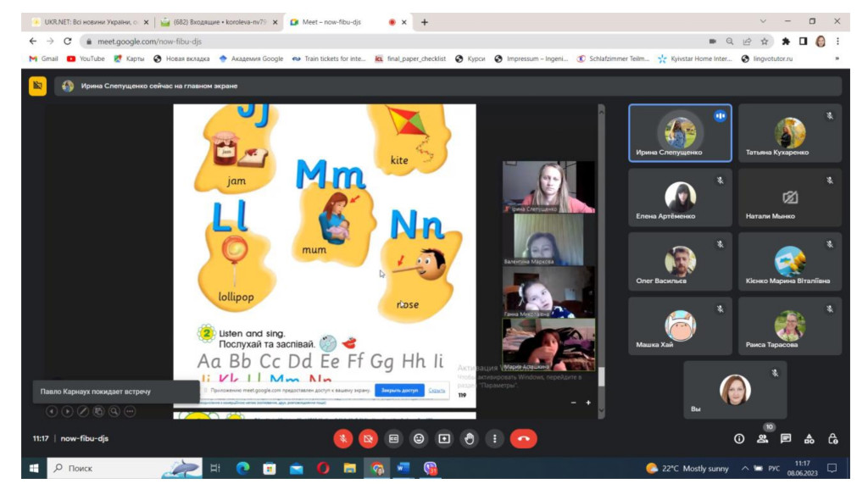
Task: Switch to the UKR.NET browser tab
Action: point(85,22)
